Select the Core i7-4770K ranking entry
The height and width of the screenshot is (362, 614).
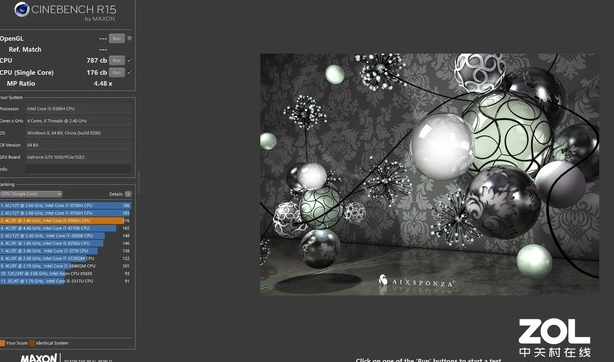[x=65, y=228]
